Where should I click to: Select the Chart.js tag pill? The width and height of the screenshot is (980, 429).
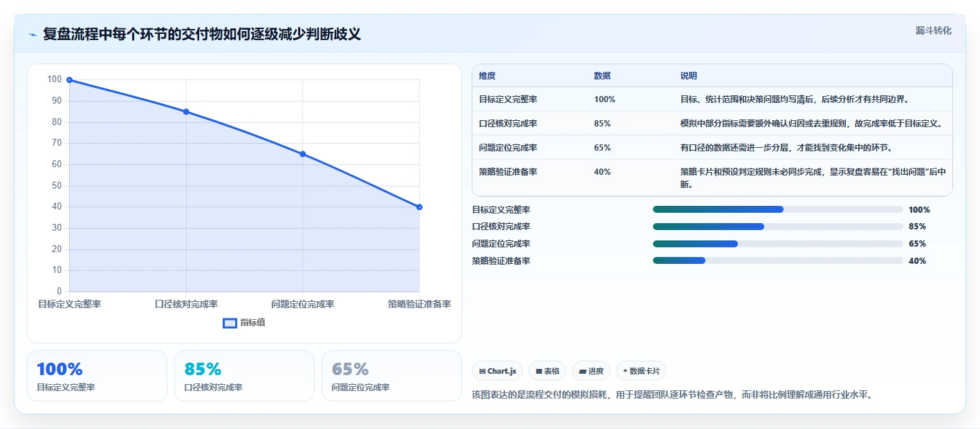pyautogui.click(x=497, y=371)
